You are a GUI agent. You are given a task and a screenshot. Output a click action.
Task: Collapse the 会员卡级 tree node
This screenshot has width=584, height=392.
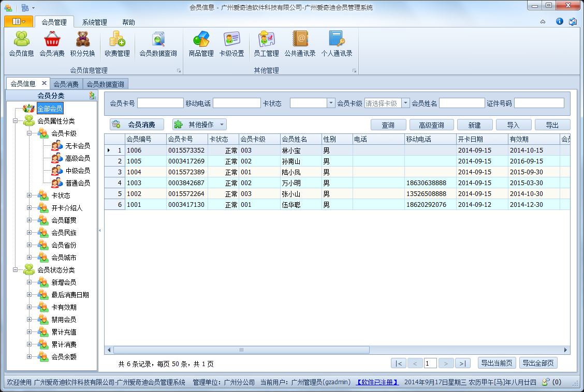point(29,133)
